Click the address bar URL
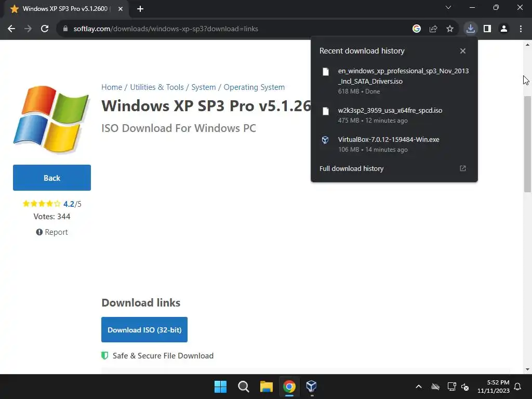Image resolution: width=532 pixels, height=399 pixels. coord(166,29)
